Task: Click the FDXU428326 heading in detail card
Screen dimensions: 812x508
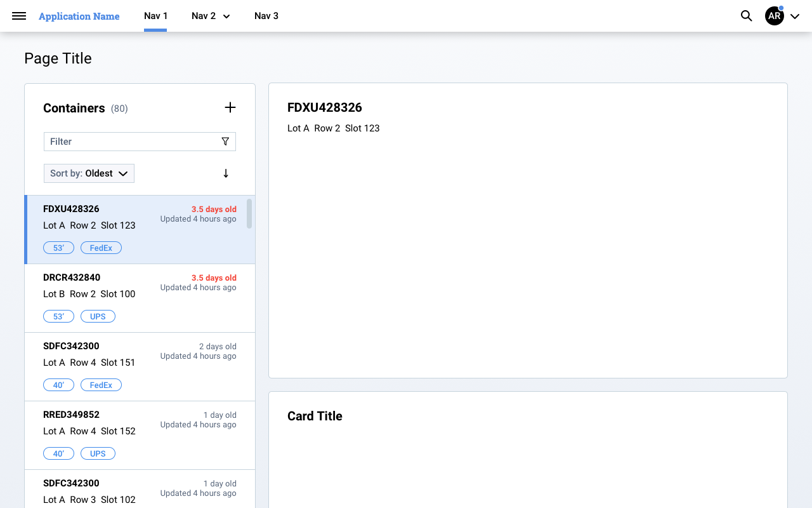Action: [325, 107]
